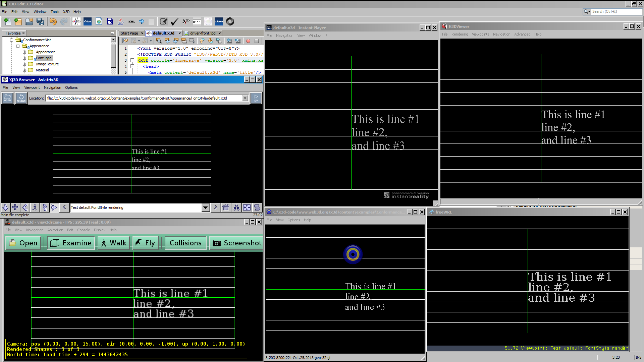Expand the ImageTexture folder tree node
Image resolution: width=644 pixels, height=362 pixels.
[24, 64]
